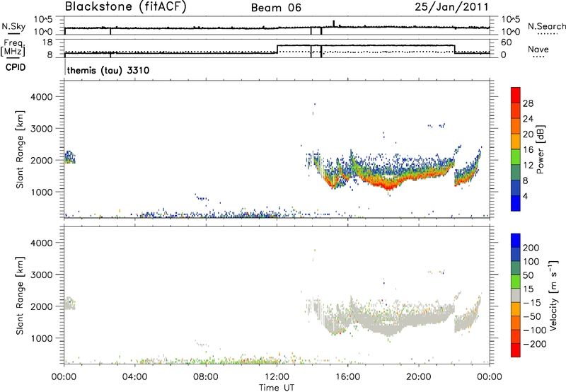566x392 pixels.
Task: Click the date '25/Jan/2011'
Action: 451,6
